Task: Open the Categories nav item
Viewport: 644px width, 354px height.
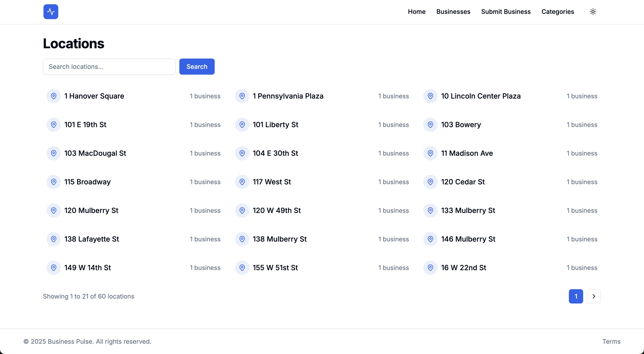Action: [x=557, y=12]
